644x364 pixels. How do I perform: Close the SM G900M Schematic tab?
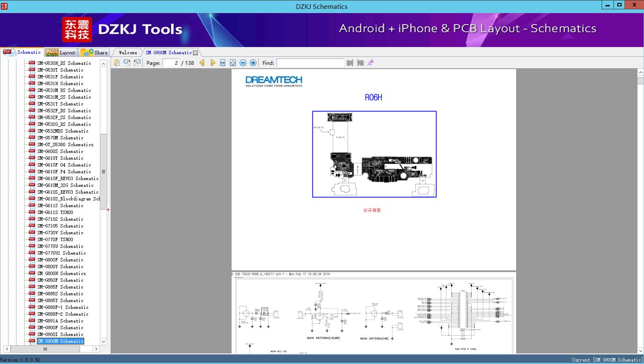point(195,53)
